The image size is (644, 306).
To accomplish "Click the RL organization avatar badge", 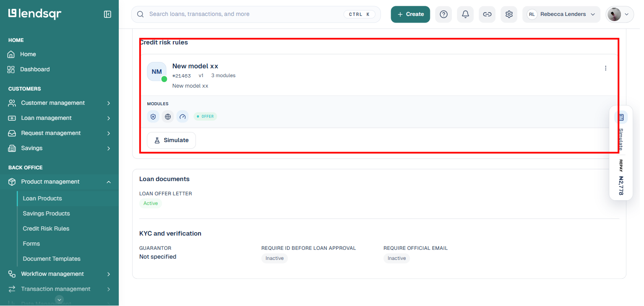I will (x=532, y=14).
